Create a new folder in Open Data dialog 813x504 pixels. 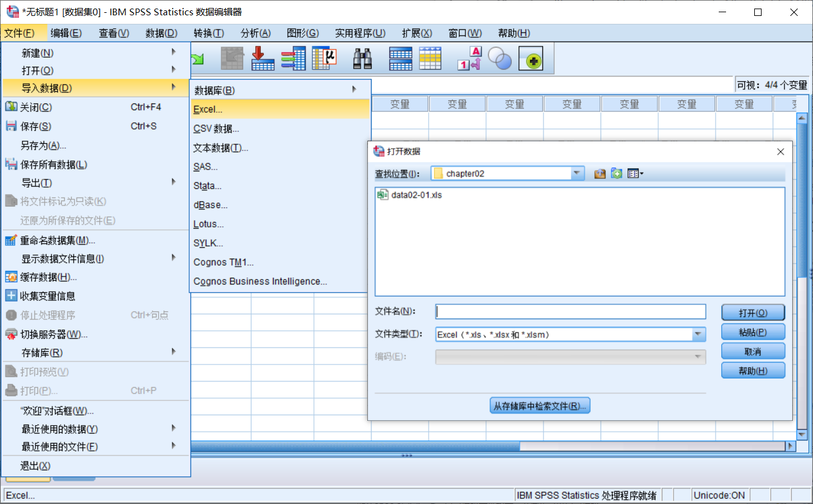click(616, 174)
